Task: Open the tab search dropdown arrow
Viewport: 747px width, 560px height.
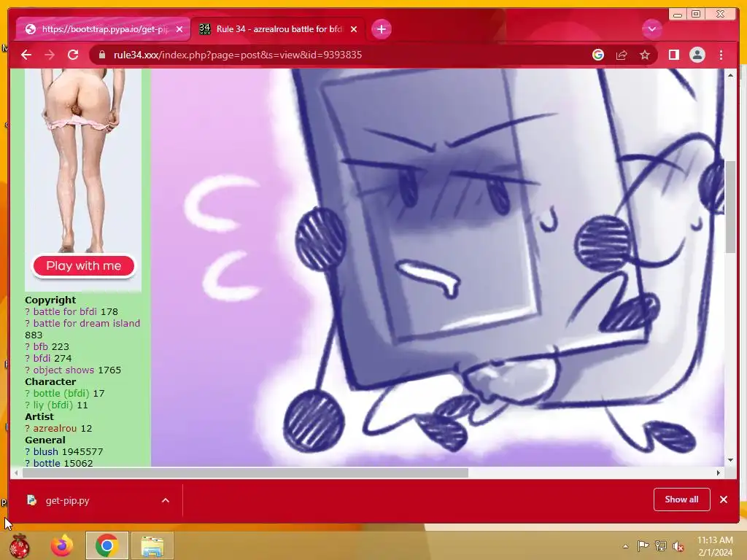Action: pos(651,29)
